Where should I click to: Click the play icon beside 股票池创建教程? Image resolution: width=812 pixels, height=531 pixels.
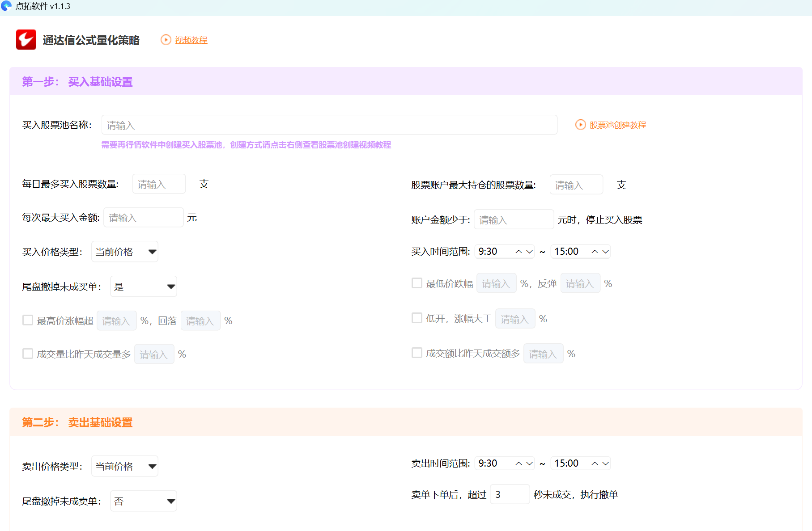tap(580, 125)
